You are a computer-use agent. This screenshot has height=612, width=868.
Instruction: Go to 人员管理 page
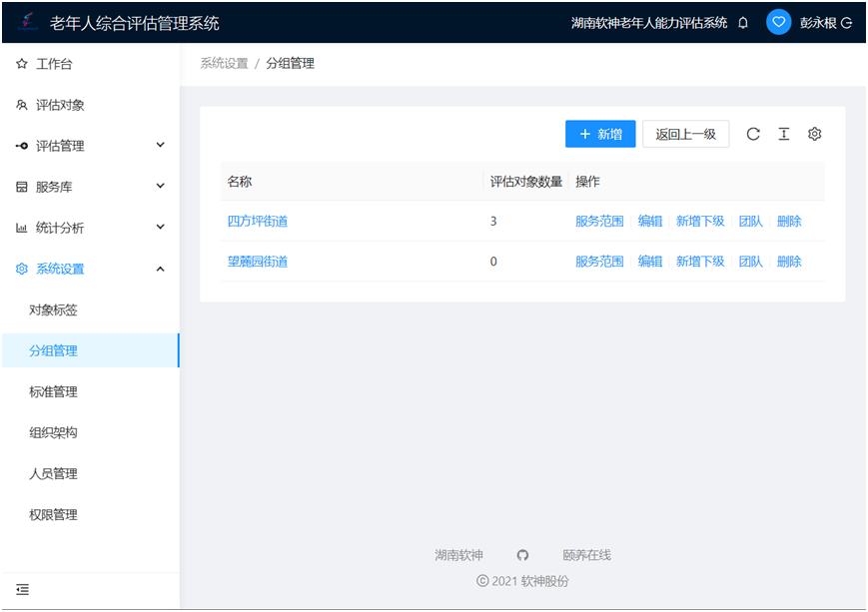(53, 474)
